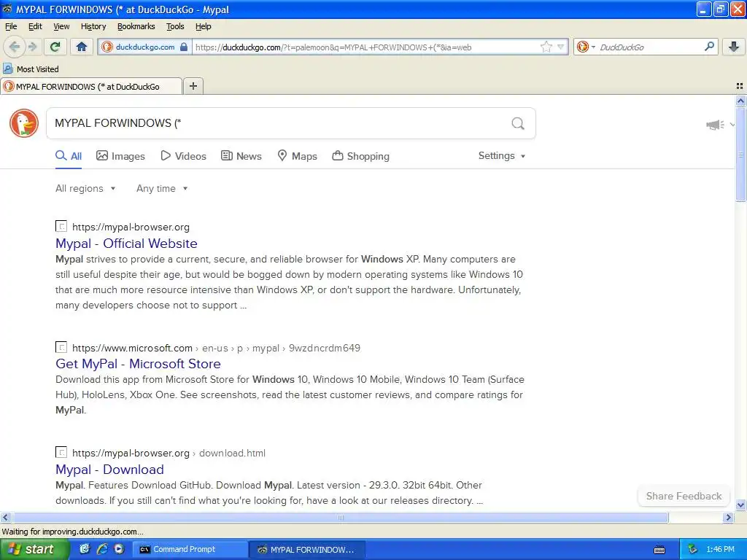Switch to Command Prompt taskbar window
The height and width of the screenshot is (560, 747).
click(x=190, y=549)
